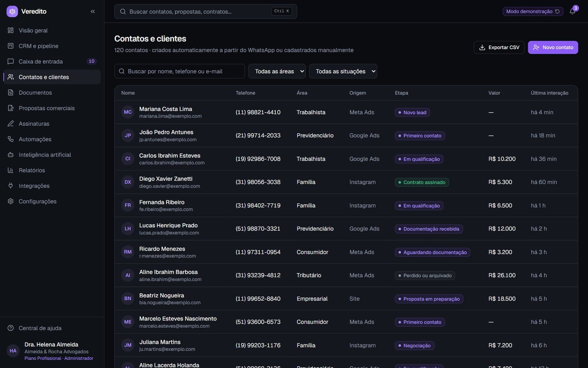Open the Relatórios section
Viewport: 588px width, 368px height.
coord(52,170)
